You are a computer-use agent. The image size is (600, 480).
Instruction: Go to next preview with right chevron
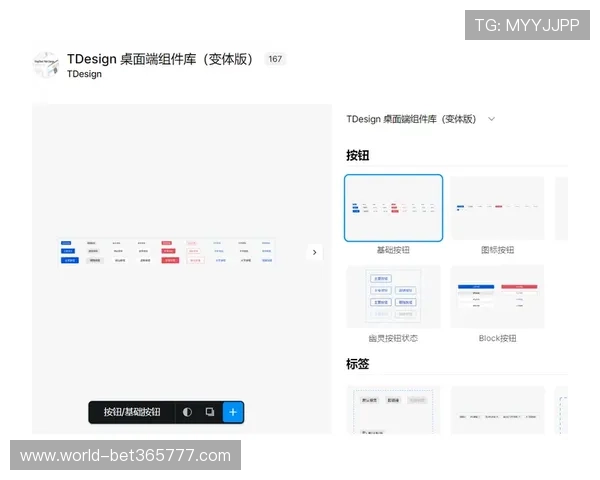pyautogui.click(x=315, y=252)
